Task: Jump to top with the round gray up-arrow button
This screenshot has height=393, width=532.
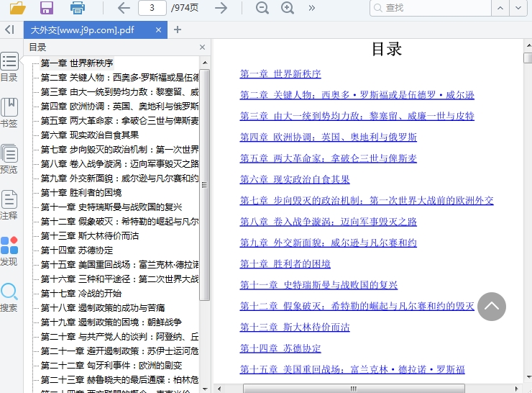Action: (492, 307)
